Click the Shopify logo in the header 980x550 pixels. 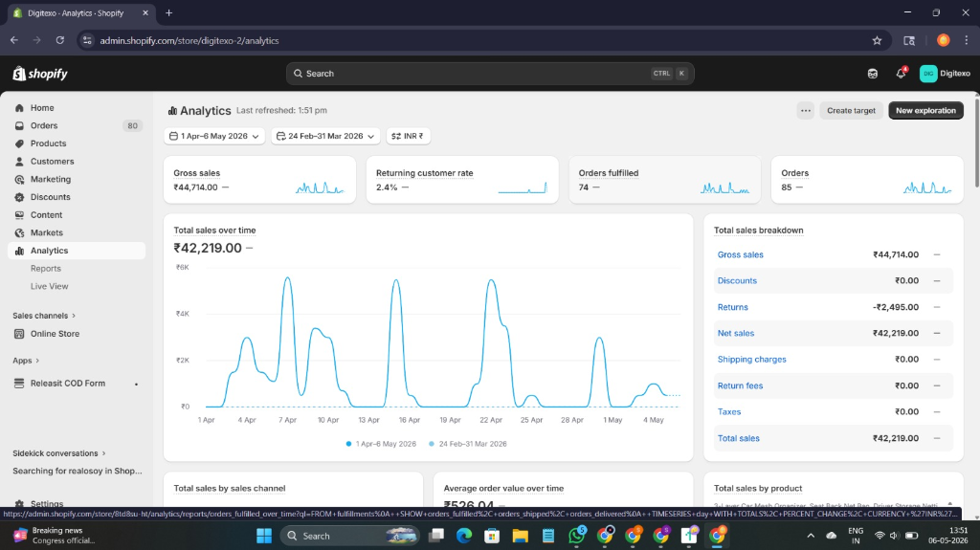40,74
